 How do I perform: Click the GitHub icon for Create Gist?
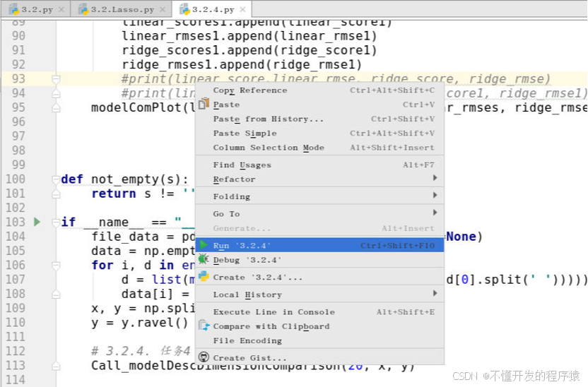(x=204, y=357)
